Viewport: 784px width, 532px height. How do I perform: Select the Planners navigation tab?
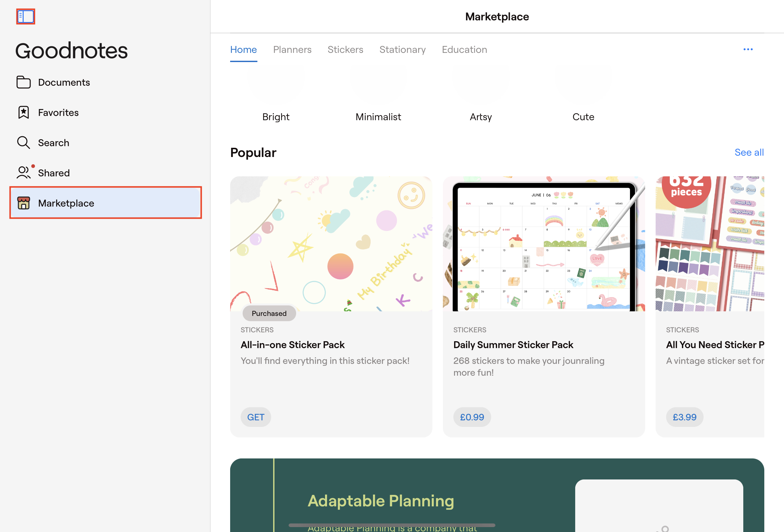292,49
